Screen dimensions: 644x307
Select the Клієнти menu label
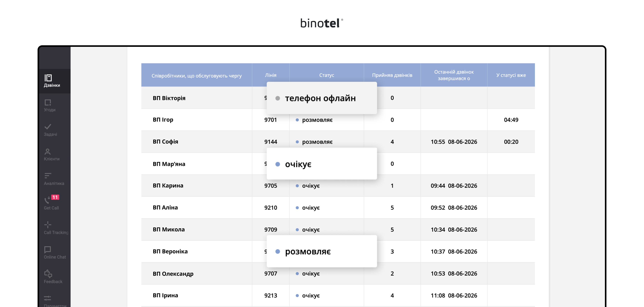click(x=52, y=159)
